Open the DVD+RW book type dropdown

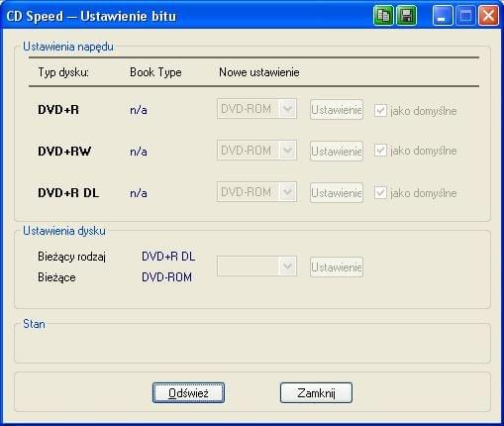tap(256, 151)
